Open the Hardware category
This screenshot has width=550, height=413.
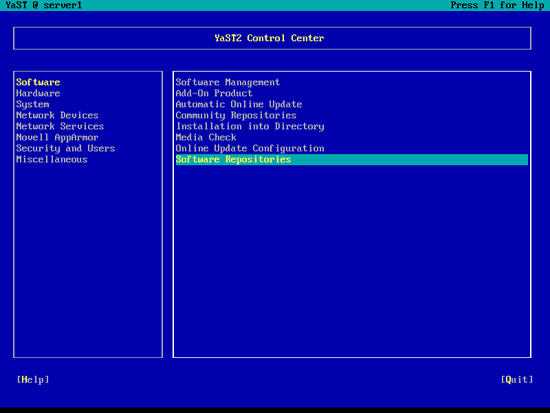click(38, 93)
